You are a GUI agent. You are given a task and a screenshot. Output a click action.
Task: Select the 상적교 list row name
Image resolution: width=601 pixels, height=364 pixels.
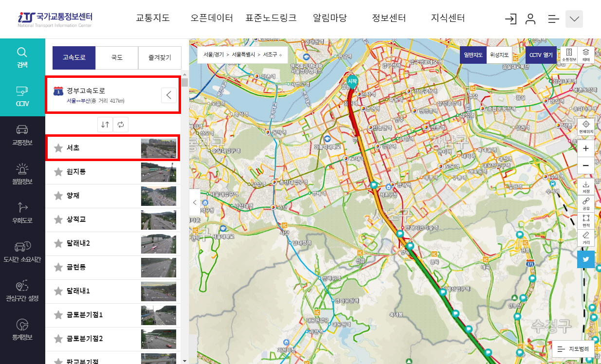(76, 219)
